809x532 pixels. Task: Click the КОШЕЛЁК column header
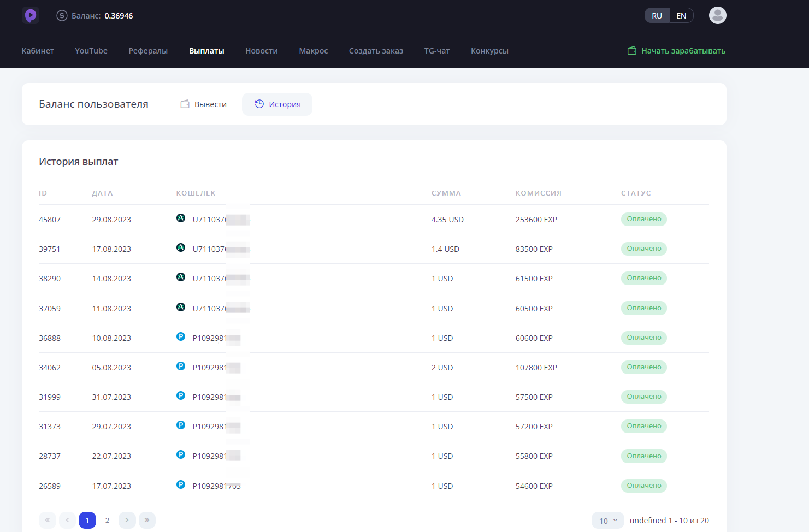[196, 193]
